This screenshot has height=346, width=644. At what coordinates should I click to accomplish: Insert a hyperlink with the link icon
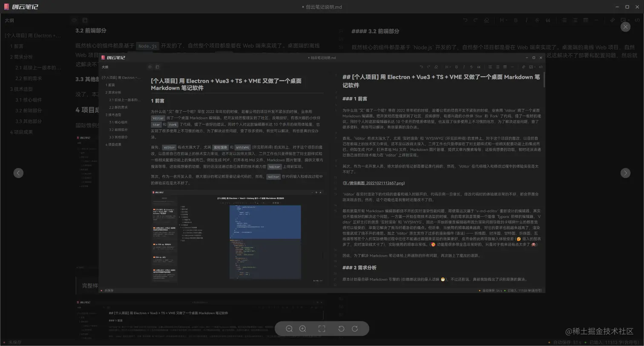coord(612,20)
